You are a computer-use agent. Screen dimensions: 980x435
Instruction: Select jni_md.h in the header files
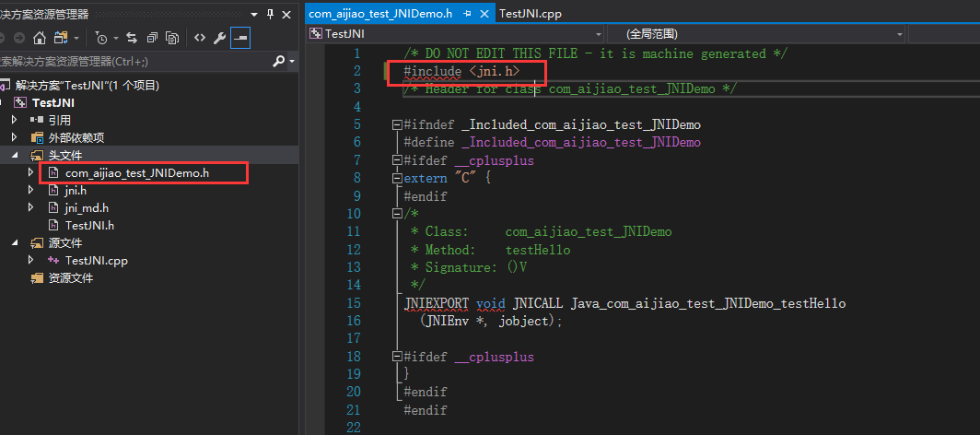coord(86,207)
